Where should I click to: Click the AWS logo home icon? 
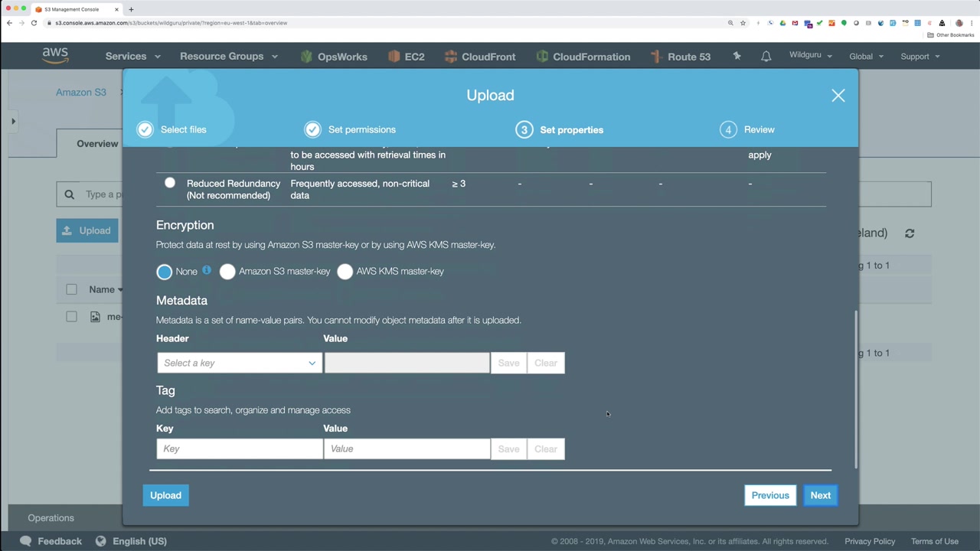[55, 56]
